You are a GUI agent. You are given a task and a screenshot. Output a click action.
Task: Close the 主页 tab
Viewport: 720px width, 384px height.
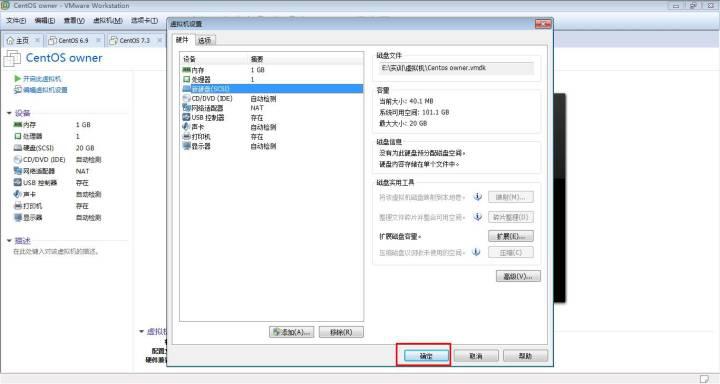pyautogui.click(x=38, y=40)
